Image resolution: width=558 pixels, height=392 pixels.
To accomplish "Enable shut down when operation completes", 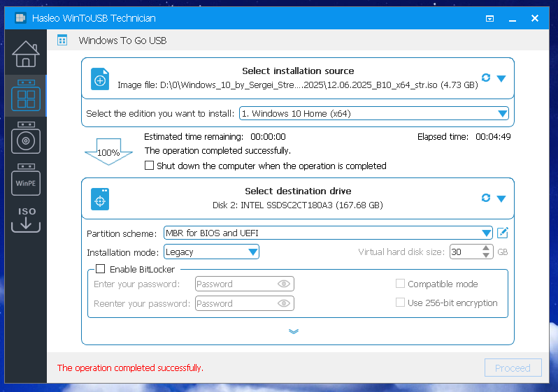I will tap(149, 166).
